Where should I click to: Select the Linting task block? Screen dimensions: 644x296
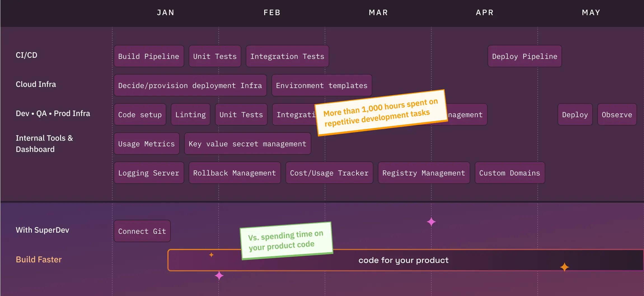pos(190,115)
